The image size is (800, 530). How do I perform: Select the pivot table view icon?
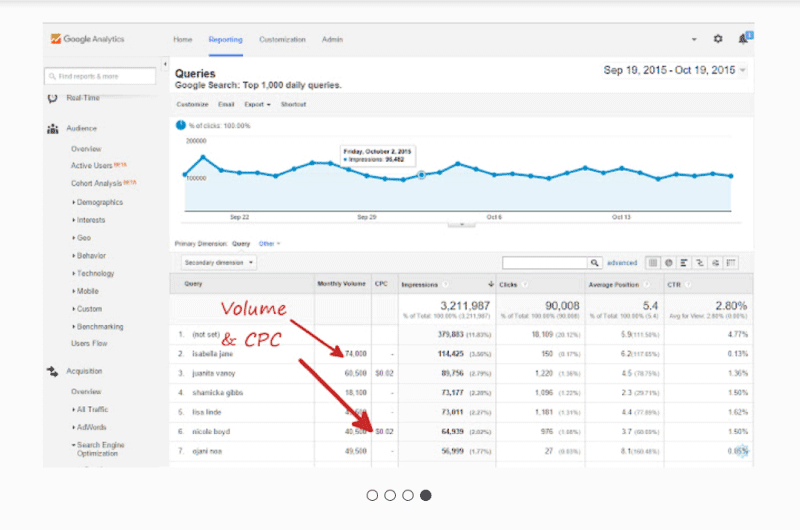point(732,263)
